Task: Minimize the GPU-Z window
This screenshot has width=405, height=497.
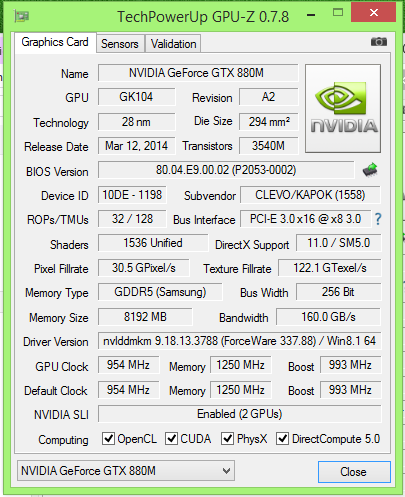Action: click(x=311, y=15)
